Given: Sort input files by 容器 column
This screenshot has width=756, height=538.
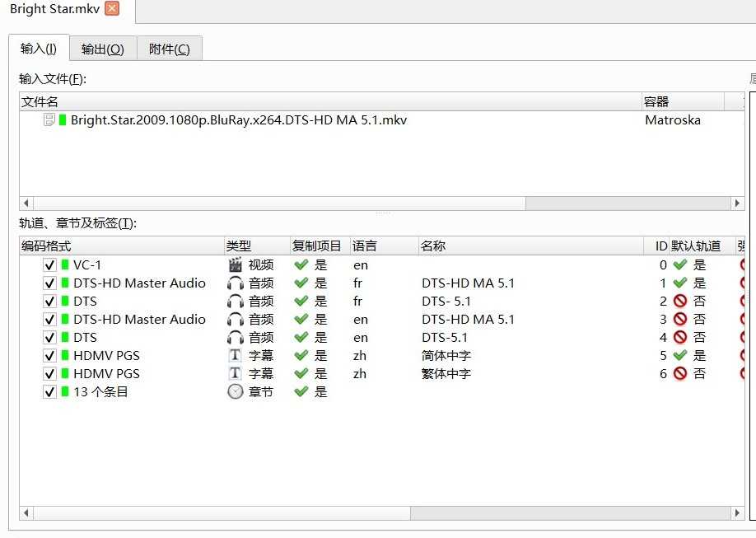Looking at the screenshot, I should pos(683,102).
